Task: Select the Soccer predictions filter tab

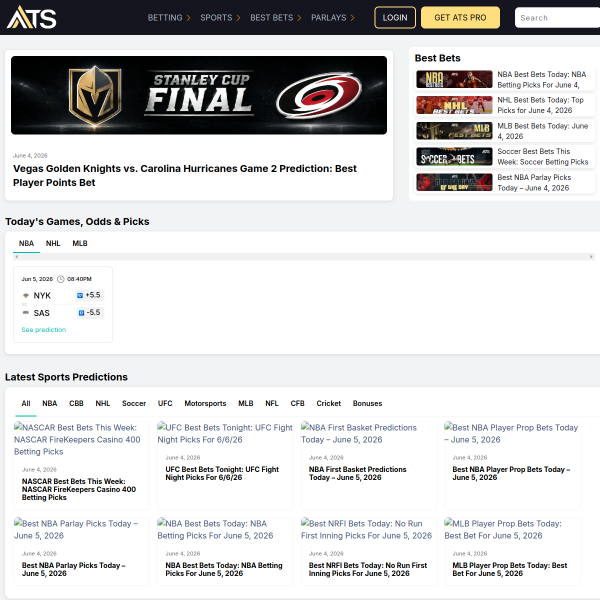Action: pyautogui.click(x=134, y=403)
